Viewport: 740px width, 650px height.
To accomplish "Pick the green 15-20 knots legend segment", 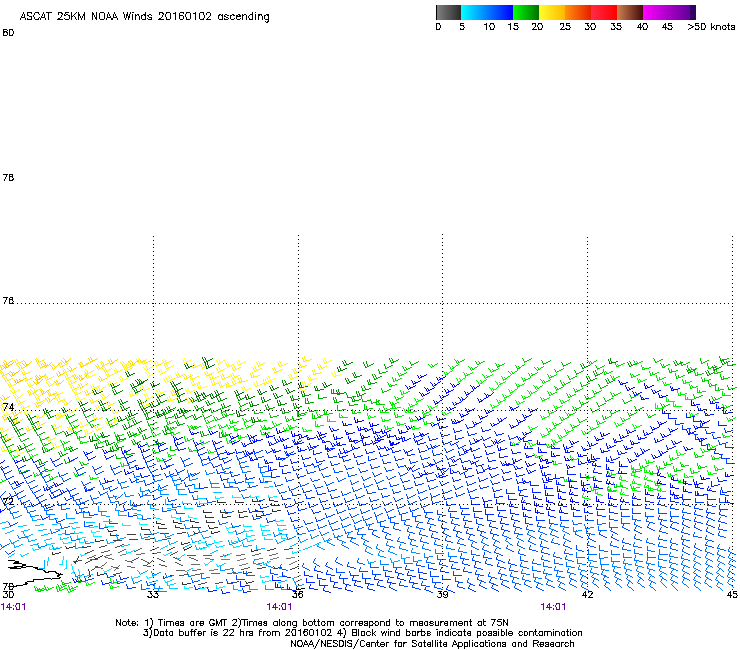I will (x=526, y=12).
